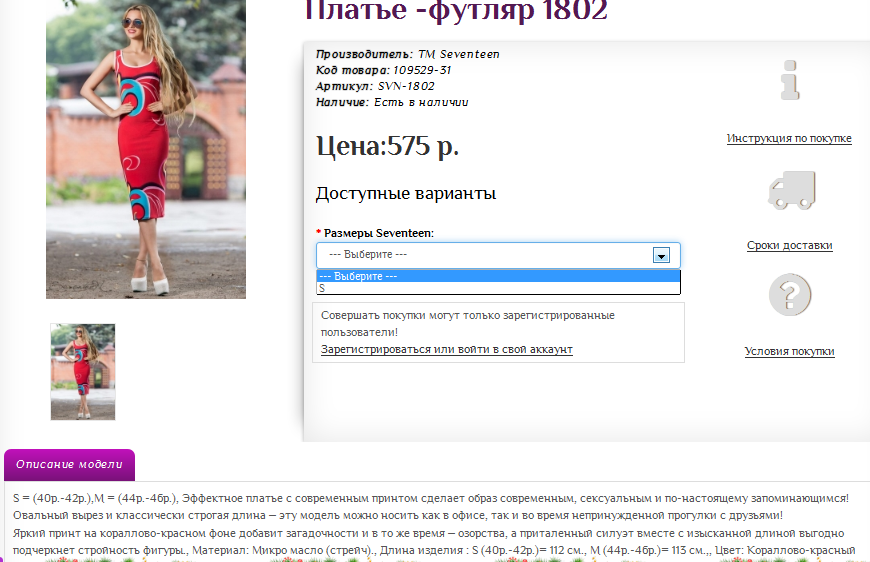Viewport: 870px width, 562px height.
Task: Open the 'Условия покупки' link
Action: pyautogui.click(x=789, y=351)
